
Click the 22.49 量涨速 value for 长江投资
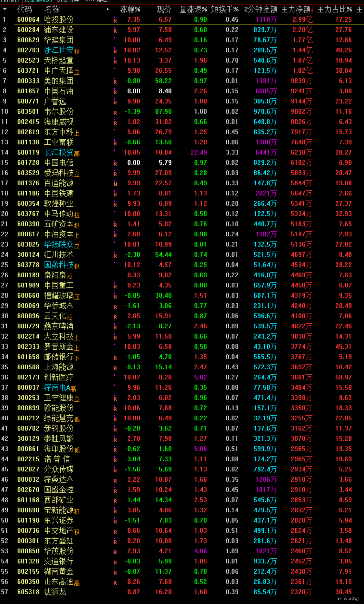click(x=199, y=152)
